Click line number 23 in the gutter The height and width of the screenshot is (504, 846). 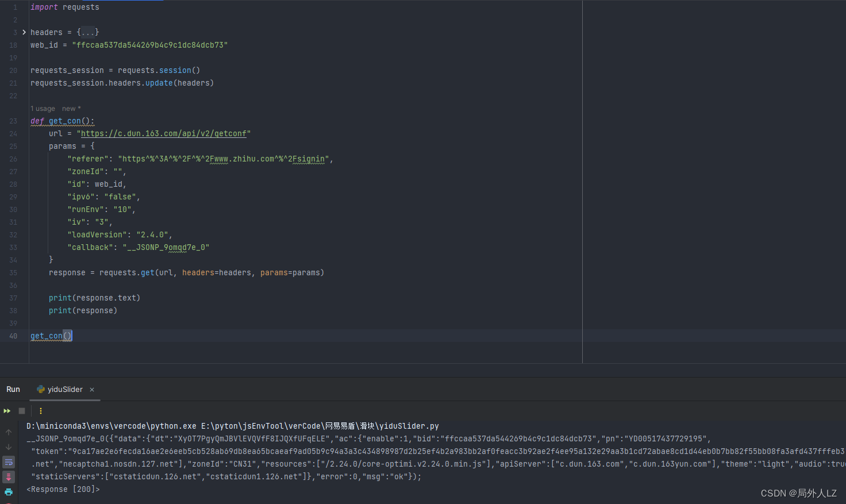point(13,121)
